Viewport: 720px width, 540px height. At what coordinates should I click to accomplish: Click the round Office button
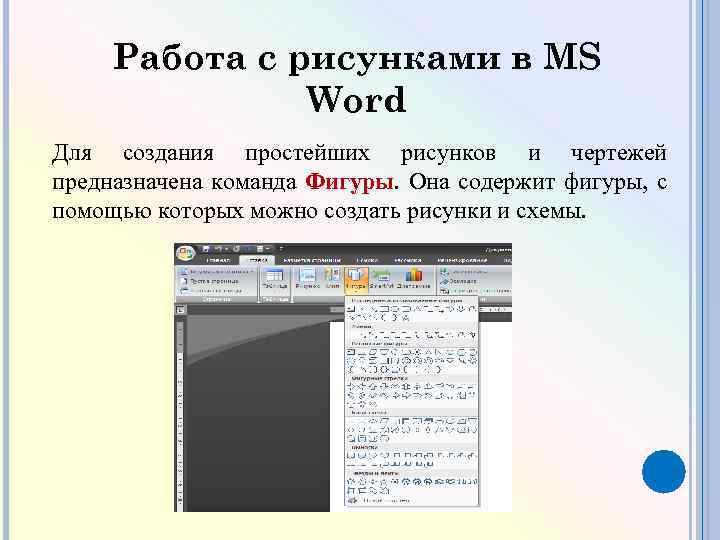click(186, 253)
